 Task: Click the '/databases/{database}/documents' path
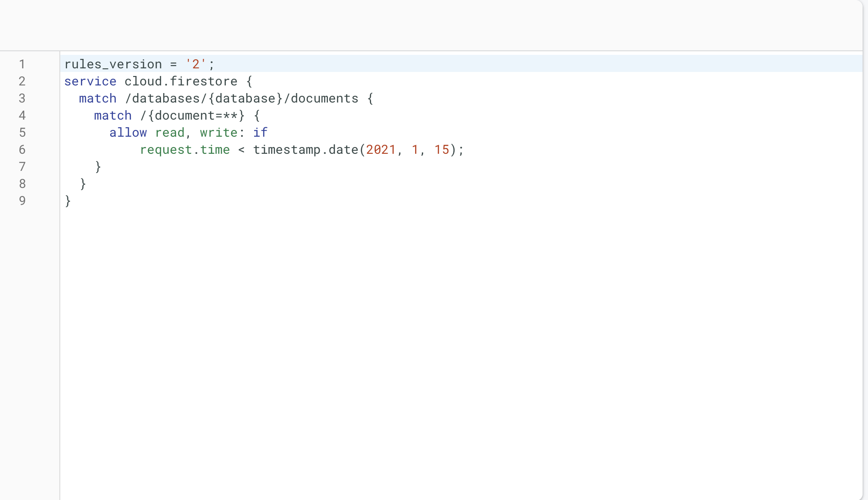click(242, 98)
